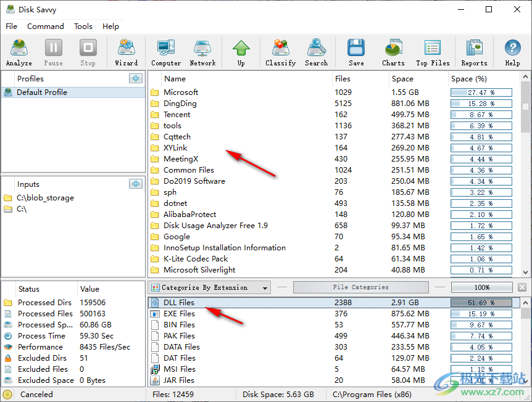532x402 pixels.
Task: Select the tools folder row
Action: pos(334,126)
